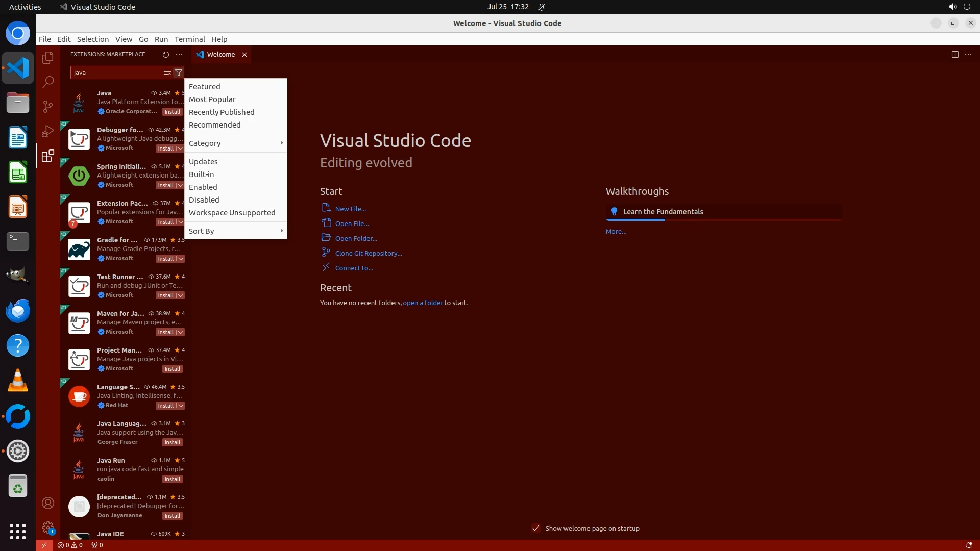Image resolution: width=980 pixels, height=551 pixels.
Task: Click the Clone Git Repository link
Action: pos(368,253)
